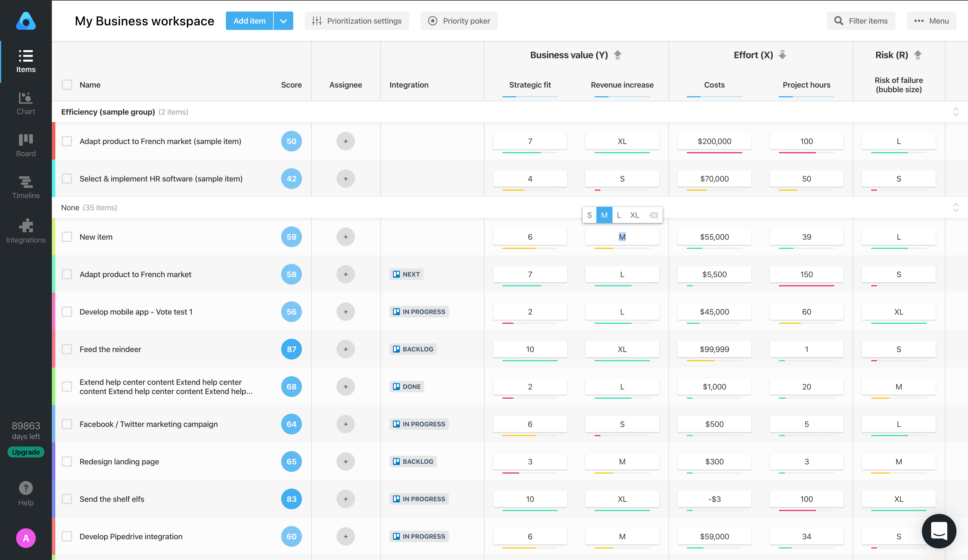Open Prioritization settings

[356, 21]
